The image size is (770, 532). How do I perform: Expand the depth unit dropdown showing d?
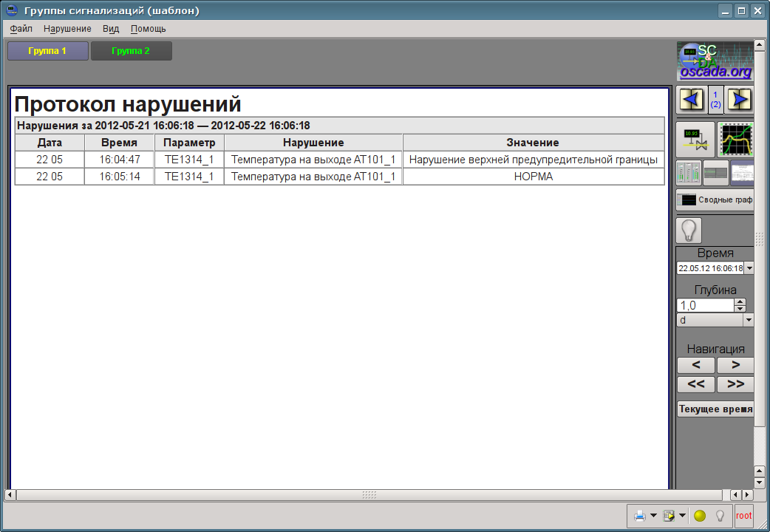click(x=749, y=320)
